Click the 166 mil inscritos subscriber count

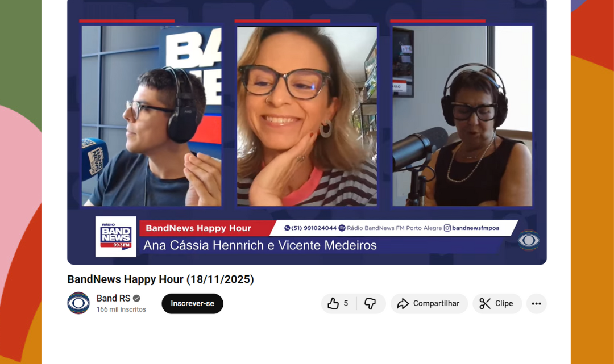[x=121, y=309]
